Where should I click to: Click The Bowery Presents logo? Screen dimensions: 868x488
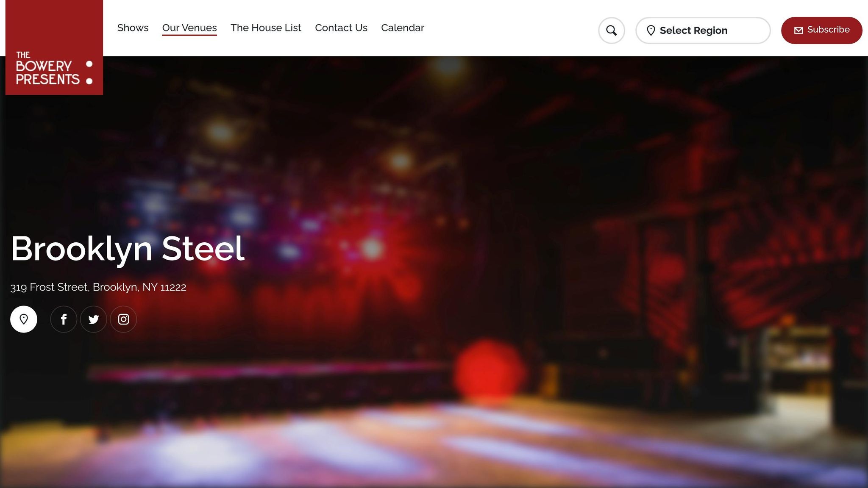tap(54, 47)
